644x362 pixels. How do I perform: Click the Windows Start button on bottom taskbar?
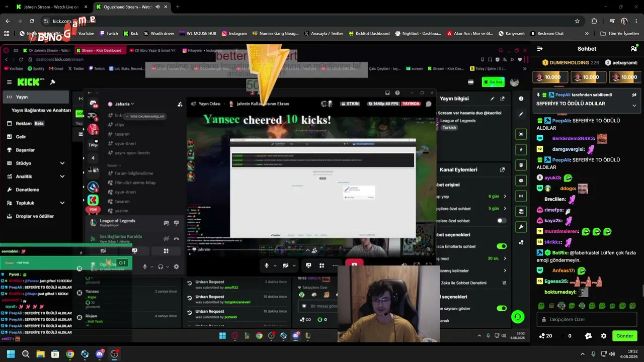coord(11,354)
